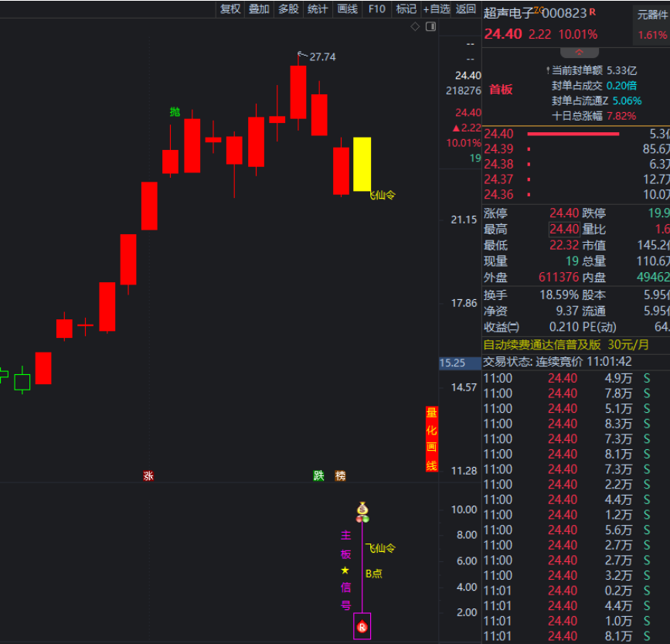This screenshot has height=644, width=670.
Task: Click the 27.74 high price label
Action: (x=322, y=57)
